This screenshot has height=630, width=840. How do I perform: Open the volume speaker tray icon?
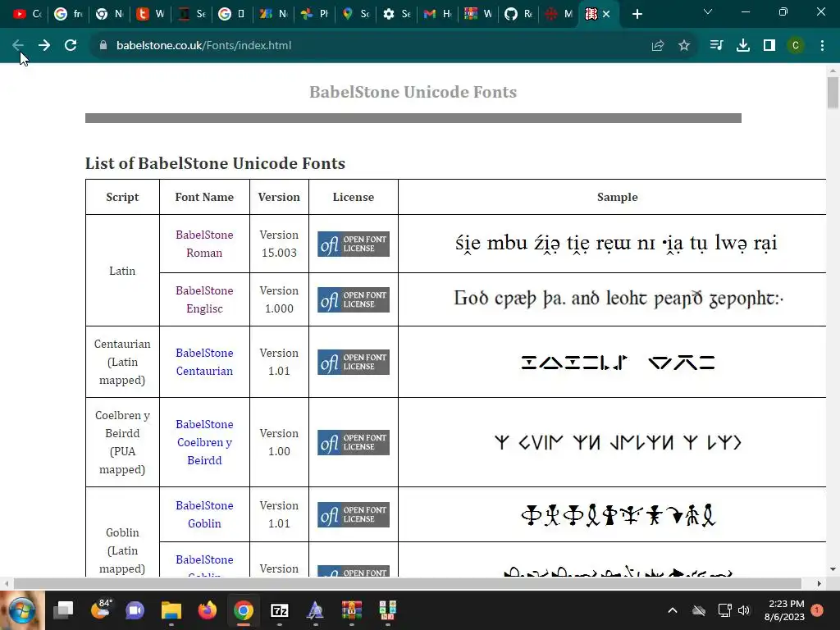point(744,610)
